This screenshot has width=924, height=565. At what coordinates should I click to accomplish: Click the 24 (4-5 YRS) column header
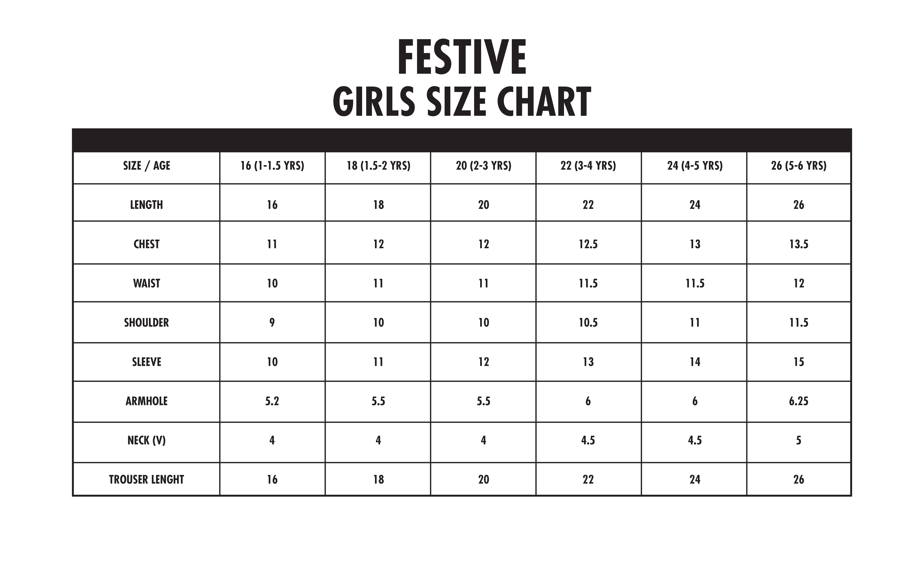695,166
